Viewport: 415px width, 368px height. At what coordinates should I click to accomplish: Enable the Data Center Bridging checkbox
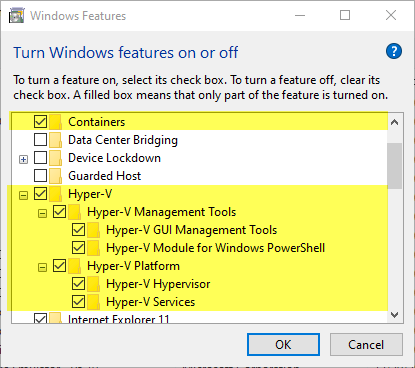tap(40, 140)
